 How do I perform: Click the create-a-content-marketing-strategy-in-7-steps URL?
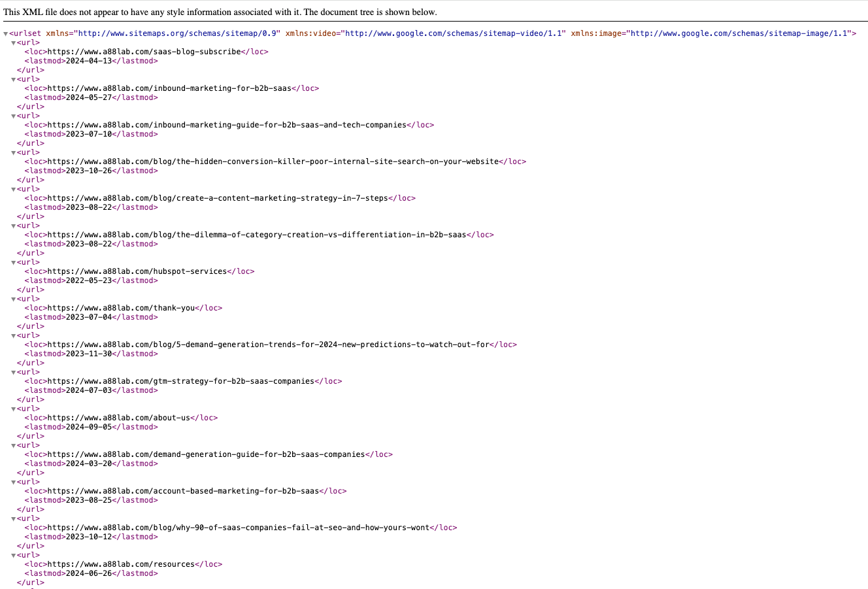coord(218,198)
